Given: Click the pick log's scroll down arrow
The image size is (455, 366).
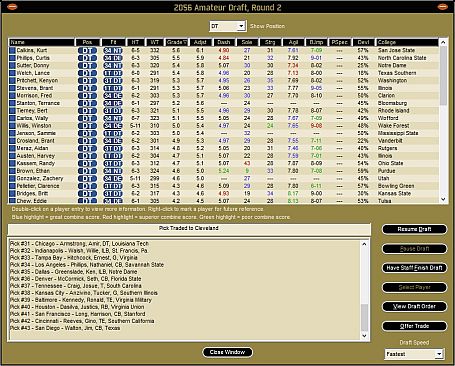Looking at the screenshot, I should tap(364, 336).
